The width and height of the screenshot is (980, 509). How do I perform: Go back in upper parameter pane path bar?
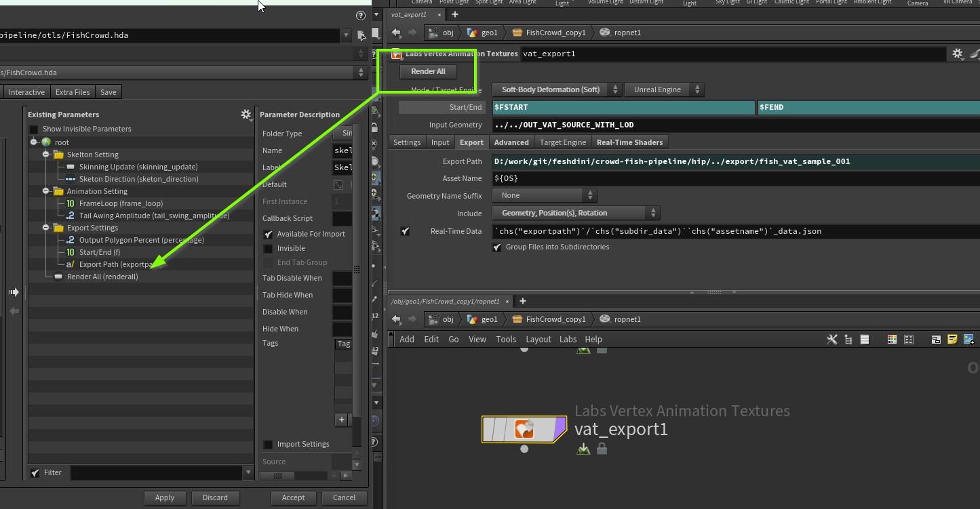[396, 33]
